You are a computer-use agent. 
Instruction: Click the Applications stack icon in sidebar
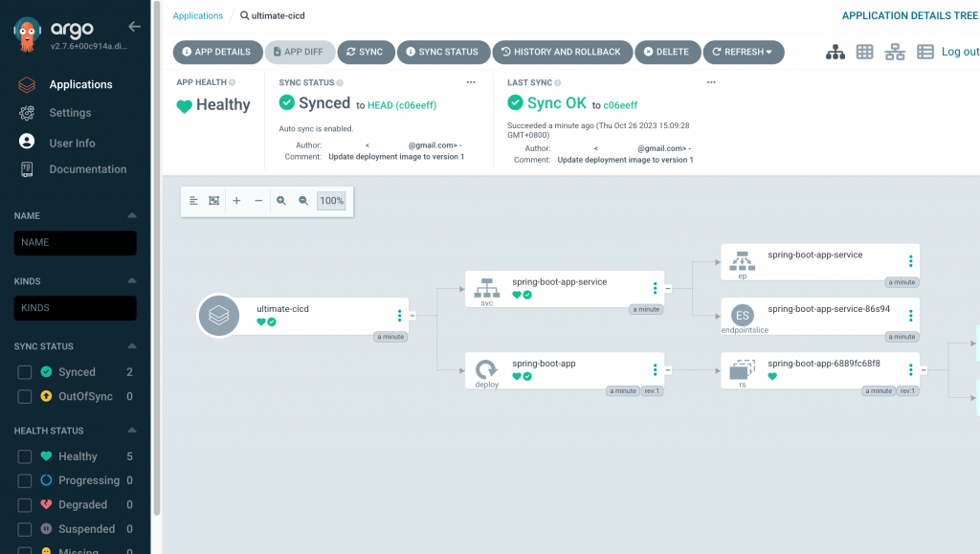(27, 84)
